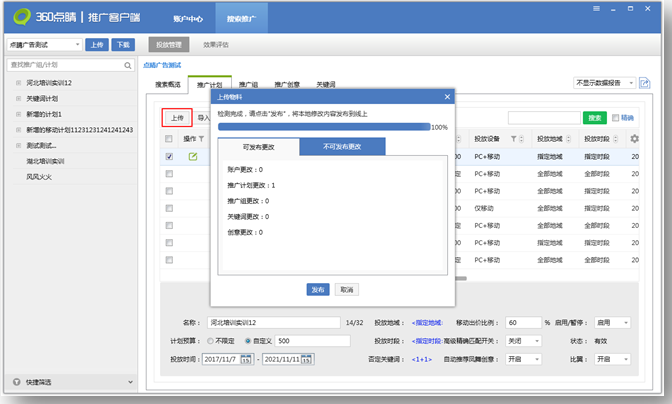Uncheck the first row checkbox

(x=169, y=156)
